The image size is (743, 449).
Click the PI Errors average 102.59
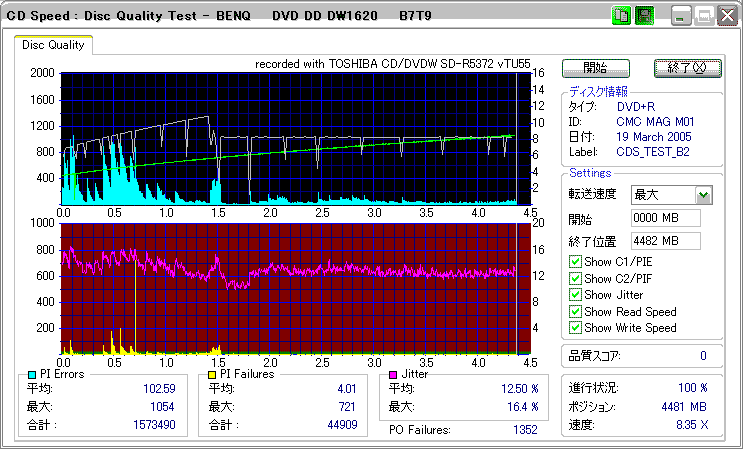(159, 389)
